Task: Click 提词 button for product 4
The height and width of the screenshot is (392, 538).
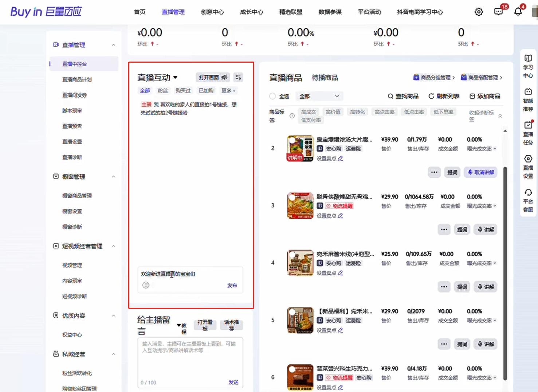Action: click(462, 287)
